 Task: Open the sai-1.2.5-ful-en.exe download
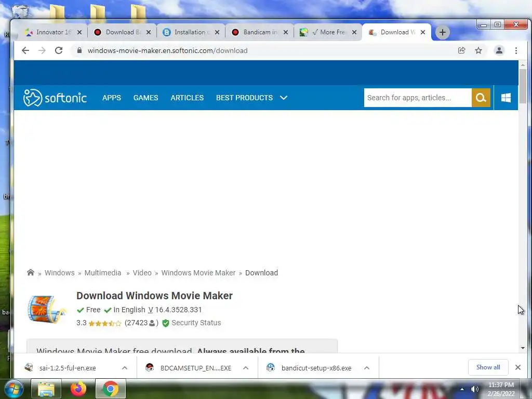68,368
